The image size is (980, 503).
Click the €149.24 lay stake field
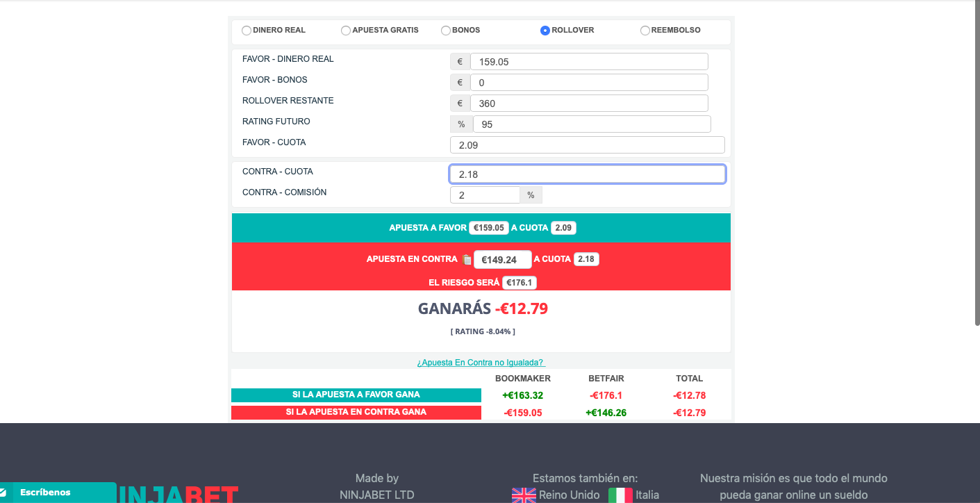[x=503, y=259]
